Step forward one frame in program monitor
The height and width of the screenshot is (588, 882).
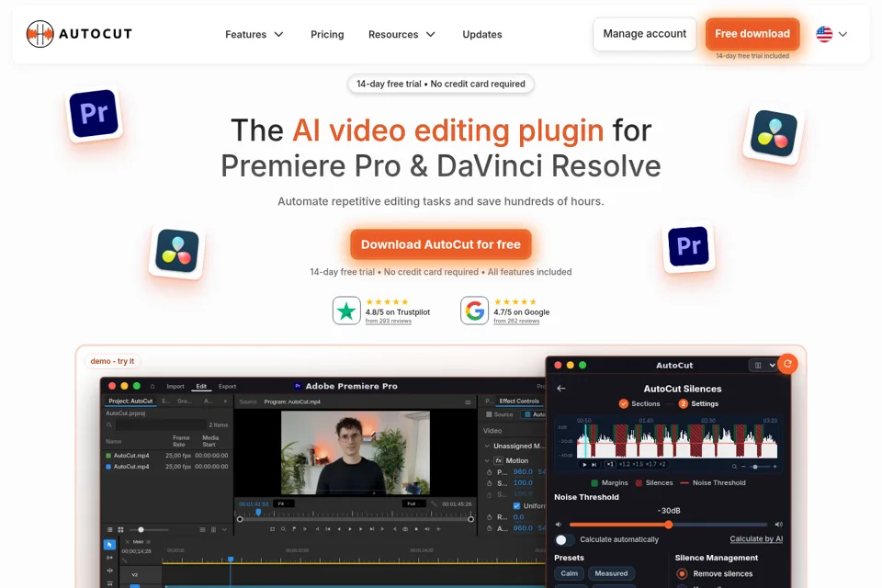click(360, 529)
